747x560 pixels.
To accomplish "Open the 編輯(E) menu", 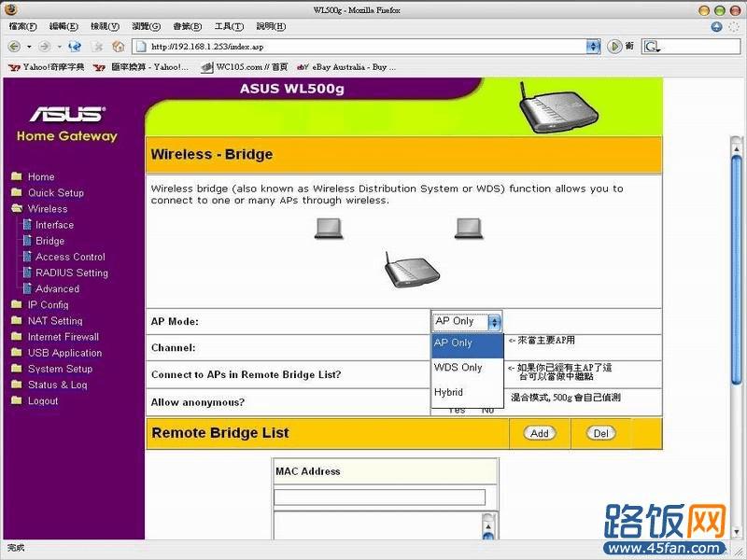I will [63, 27].
